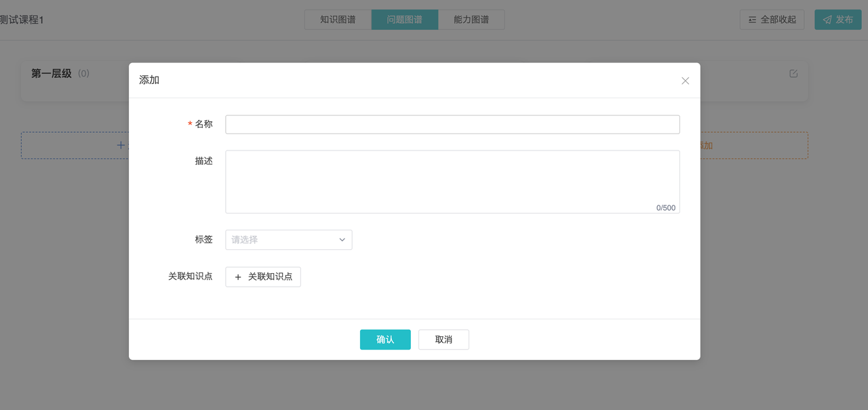Click the edit icon on 第一层级 card
This screenshot has width=868, height=410.
pyautogui.click(x=793, y=74)
